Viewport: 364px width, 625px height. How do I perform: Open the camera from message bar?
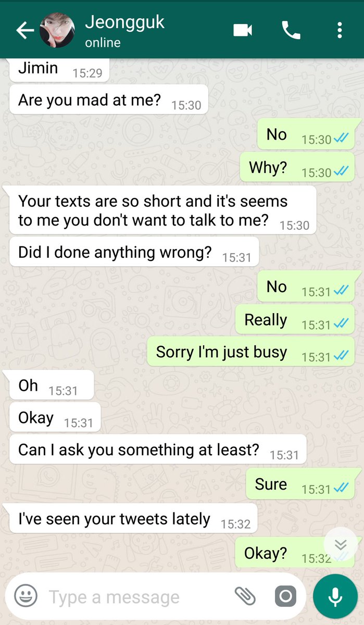point(285,596)
